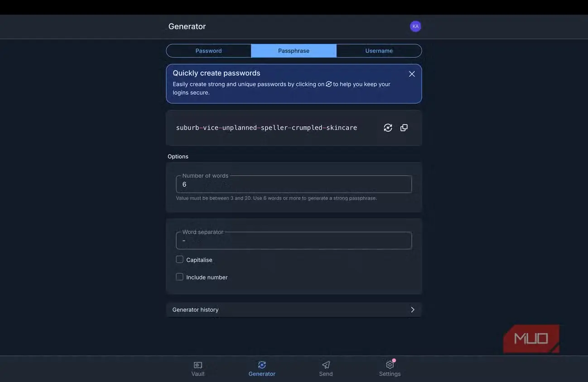Open the Send paper plane icon
This screenshot has width=588, height=382.
(326, 365)
